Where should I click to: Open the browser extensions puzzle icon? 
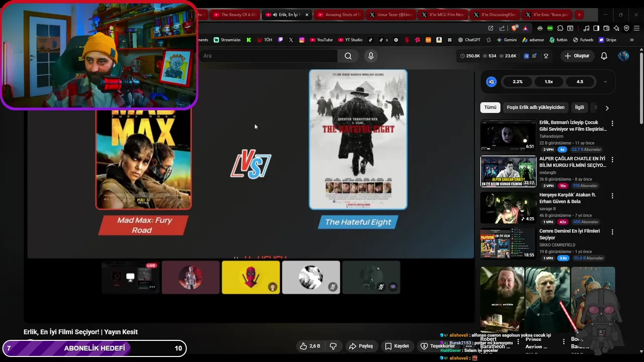coord(560,28)
